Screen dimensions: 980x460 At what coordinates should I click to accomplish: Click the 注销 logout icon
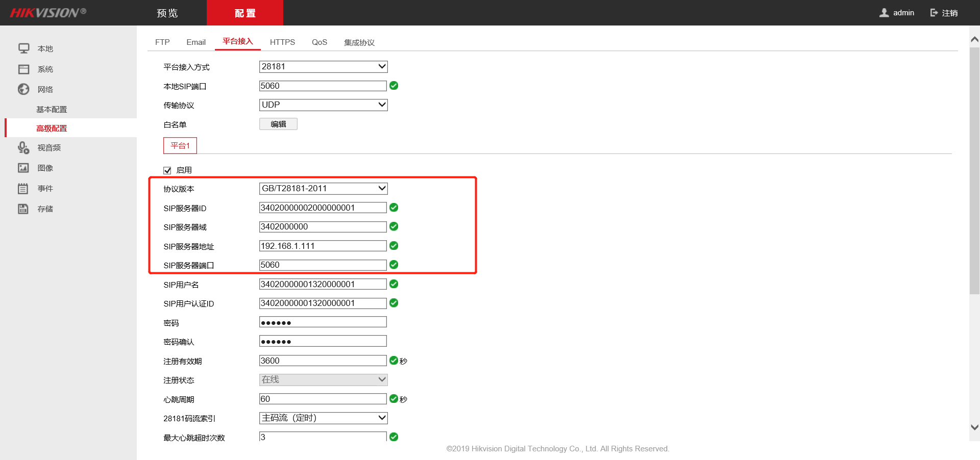pos(934,13)
